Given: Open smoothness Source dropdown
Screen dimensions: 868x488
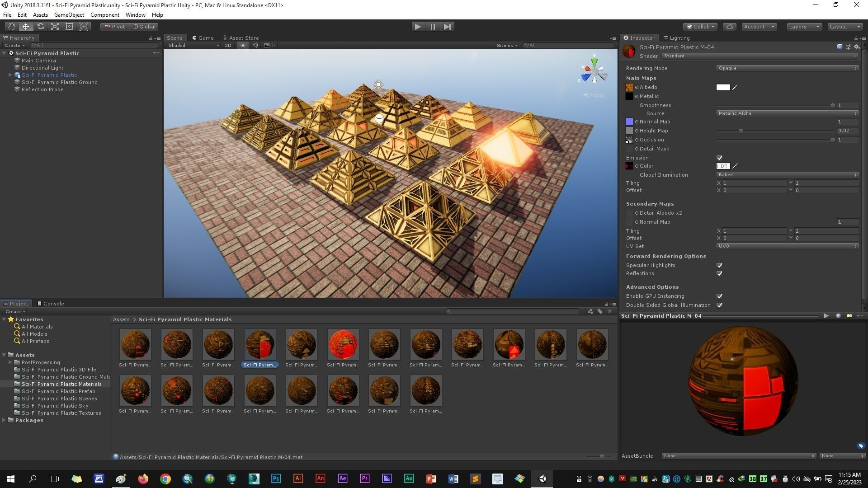Looking at the screenshot, I should 787,113.
